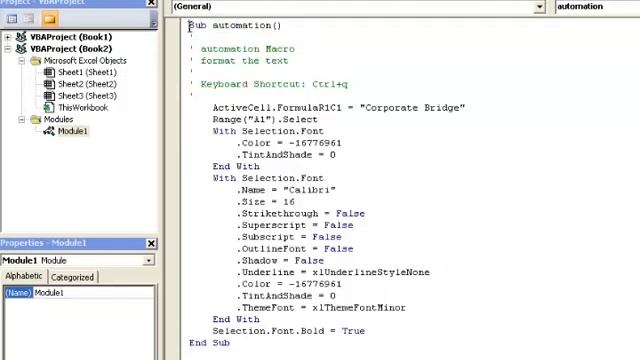This screenshot has width=640, height=360.
Task: Click 'Selection.Font.Bold = True' line
Action: point(288,331)
